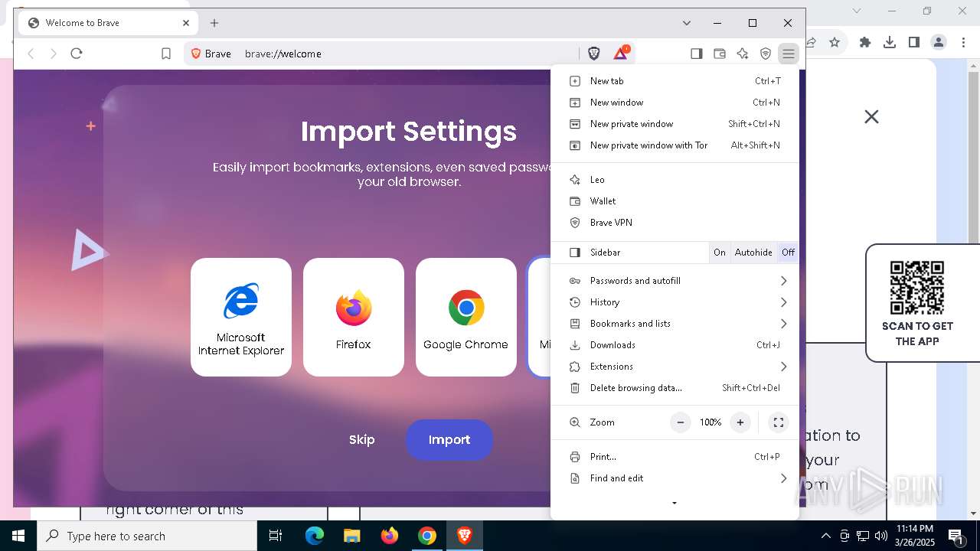The width and height of the screenshot is (980, 551).
Task: Open the tab search dropdown arrow
Action: click(687, 23)
